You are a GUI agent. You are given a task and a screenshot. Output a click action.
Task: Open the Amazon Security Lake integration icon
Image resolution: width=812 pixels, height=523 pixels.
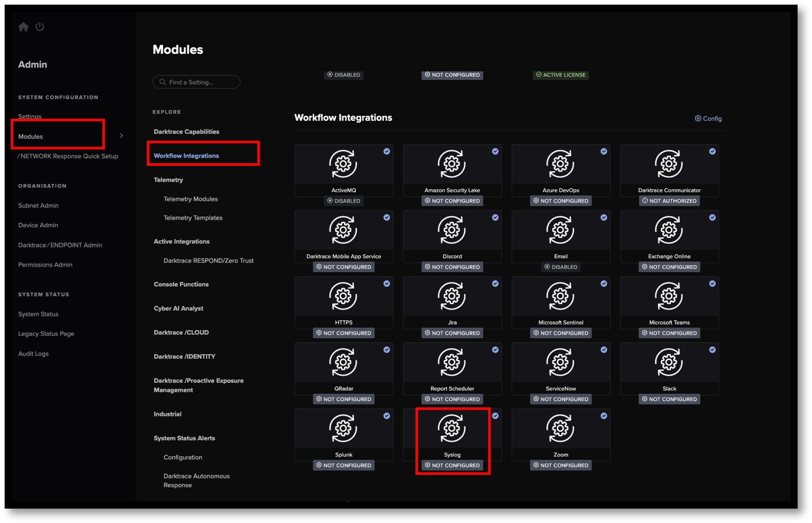pyautogui.click(x=452, y=164)
